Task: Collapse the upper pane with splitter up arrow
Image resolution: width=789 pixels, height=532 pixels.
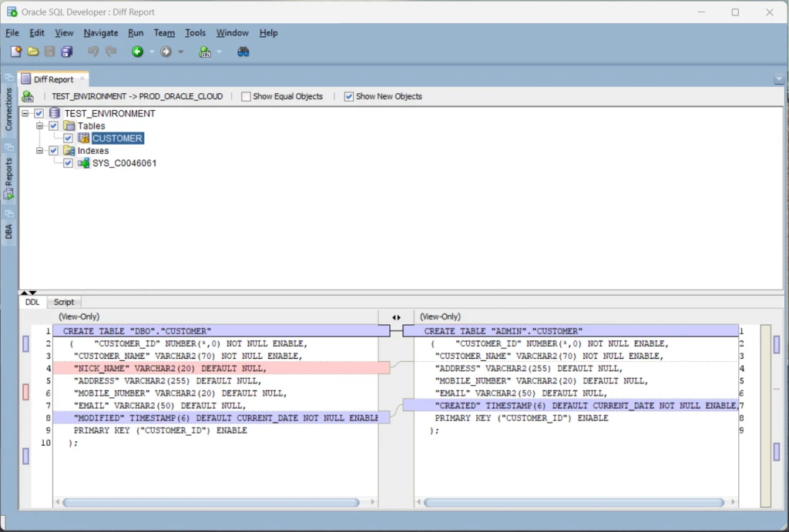Action: click(x=24, y=293)
